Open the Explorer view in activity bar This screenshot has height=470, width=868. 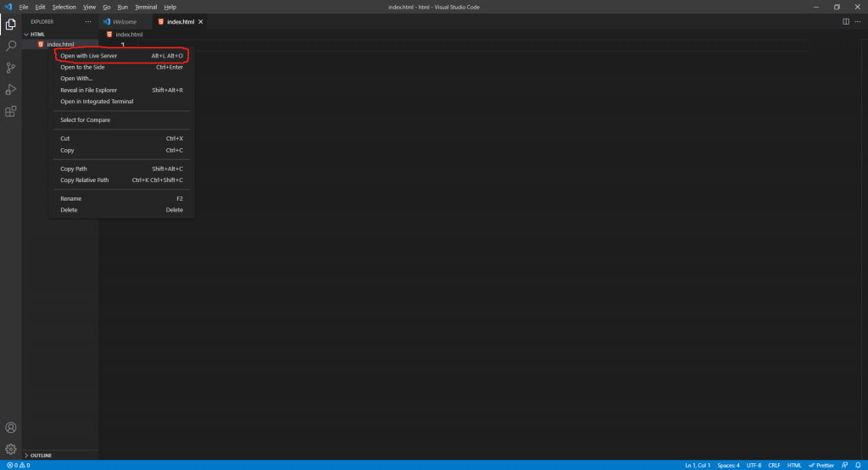pos(10,25)
